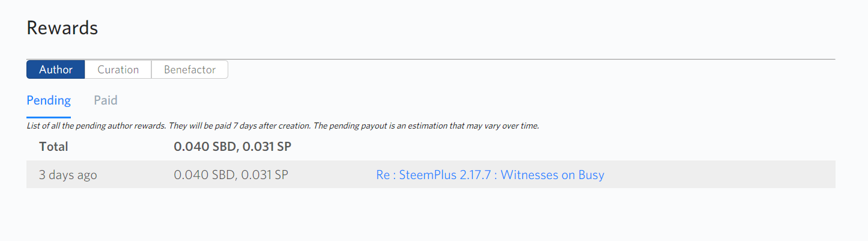Click the Rewards page heading
868x241 pixels.
(62, 28)
